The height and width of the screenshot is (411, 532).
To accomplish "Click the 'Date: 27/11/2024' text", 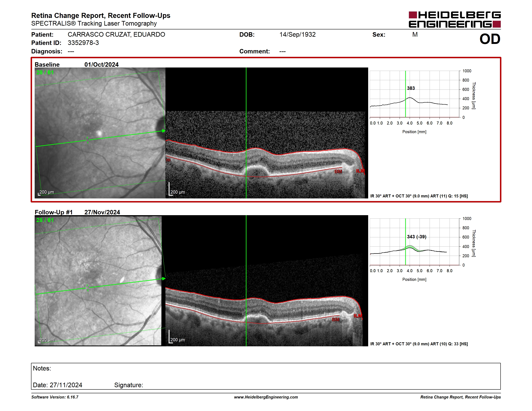I will (57, 385).
